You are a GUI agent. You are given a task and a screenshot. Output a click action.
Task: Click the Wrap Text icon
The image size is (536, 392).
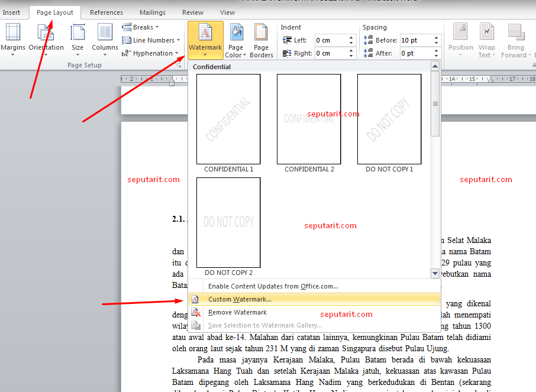coord(487,33)
